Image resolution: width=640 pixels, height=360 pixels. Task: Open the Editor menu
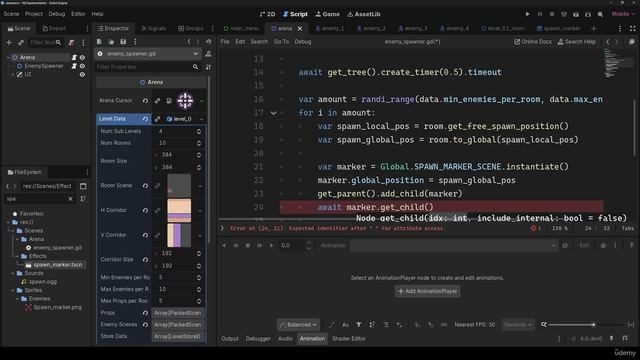(x=78, y=14)
